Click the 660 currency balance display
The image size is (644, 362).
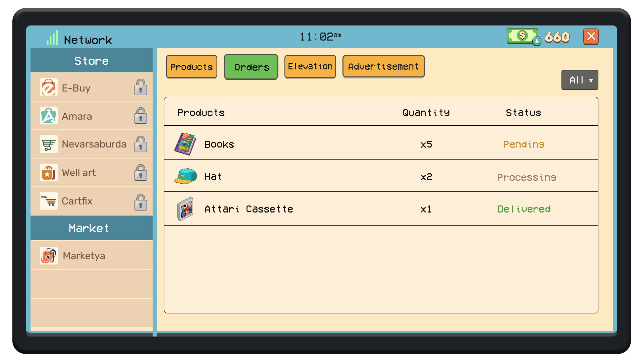point(557,37)
